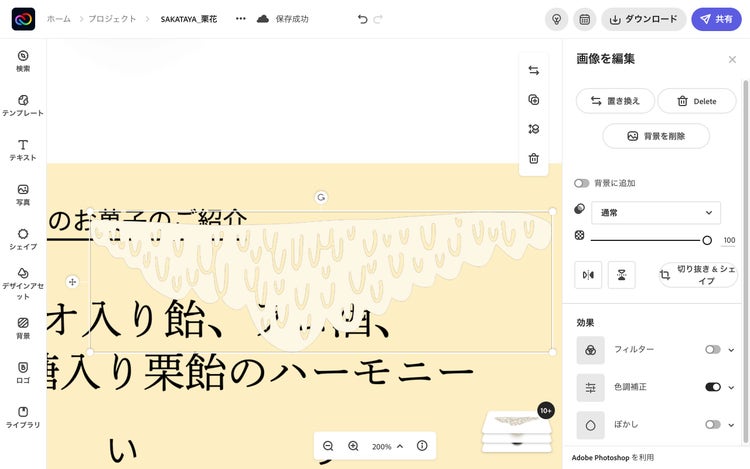The width and height of the screenshot is (750, 469).
Task: Go to プロジェクト breadcrumb
Action: (x=112, y=19)
